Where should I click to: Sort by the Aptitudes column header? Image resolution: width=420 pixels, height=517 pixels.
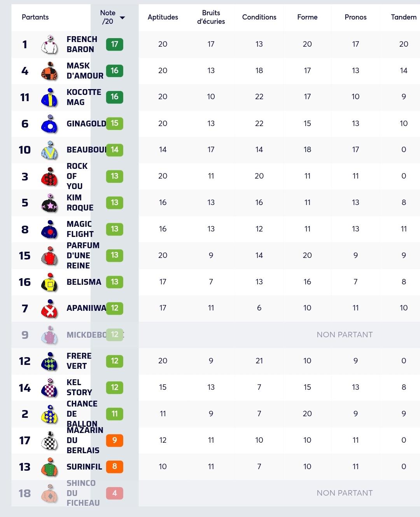(x=163, y=17)
